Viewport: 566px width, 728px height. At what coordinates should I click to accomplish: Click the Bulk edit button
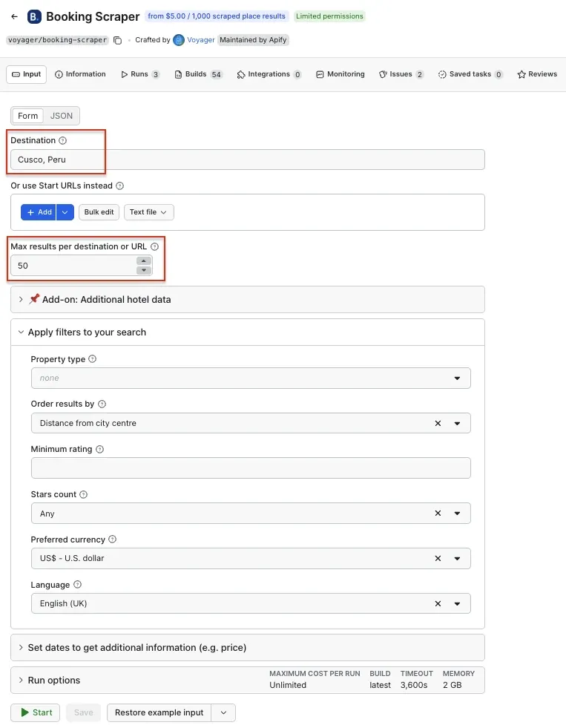pyautogui.click(x=99, y=212)
